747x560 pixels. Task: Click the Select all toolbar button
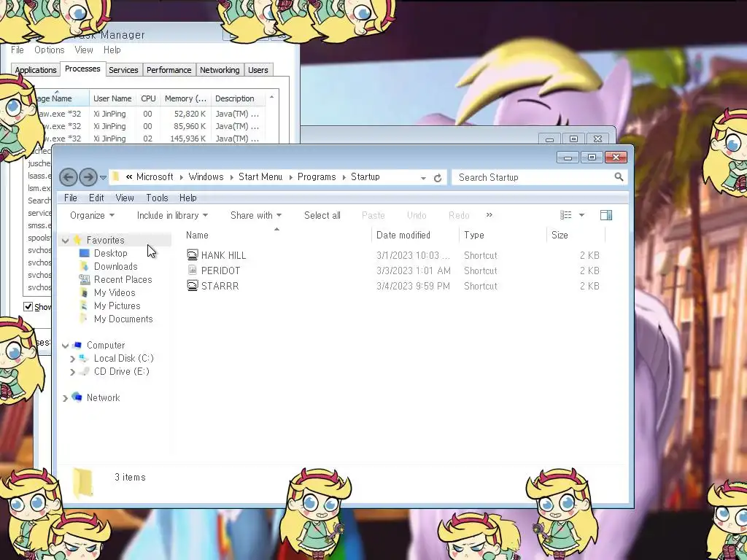[322, 215]
